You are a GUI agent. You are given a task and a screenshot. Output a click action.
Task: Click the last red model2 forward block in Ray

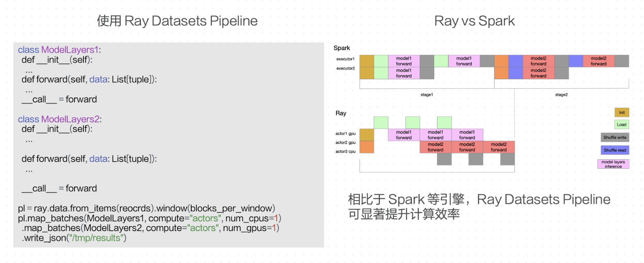pos(499,147)
